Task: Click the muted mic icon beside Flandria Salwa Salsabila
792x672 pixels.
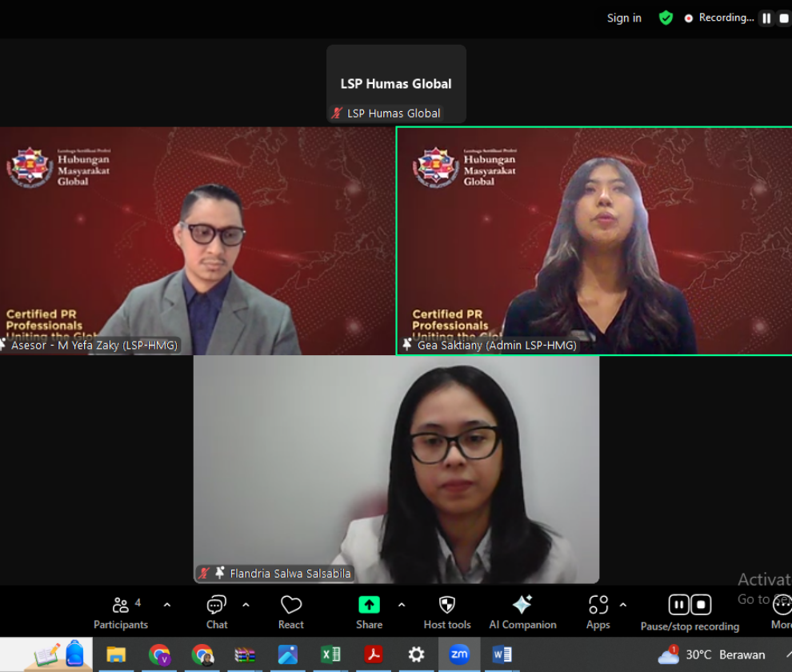Action: [x=204, y=573]
